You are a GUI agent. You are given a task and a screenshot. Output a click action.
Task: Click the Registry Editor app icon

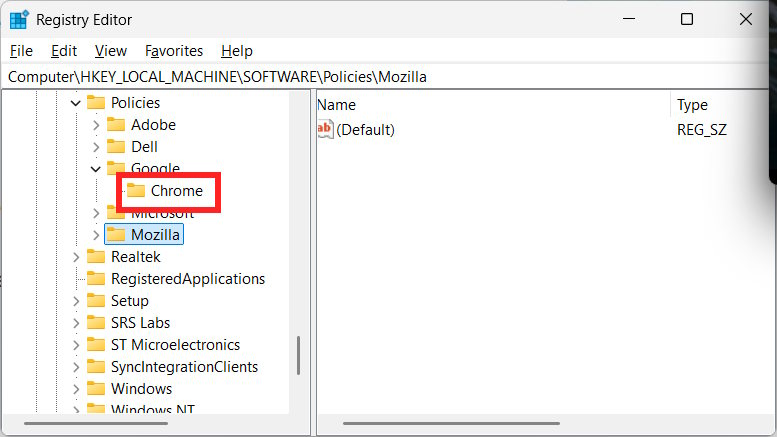19,20
